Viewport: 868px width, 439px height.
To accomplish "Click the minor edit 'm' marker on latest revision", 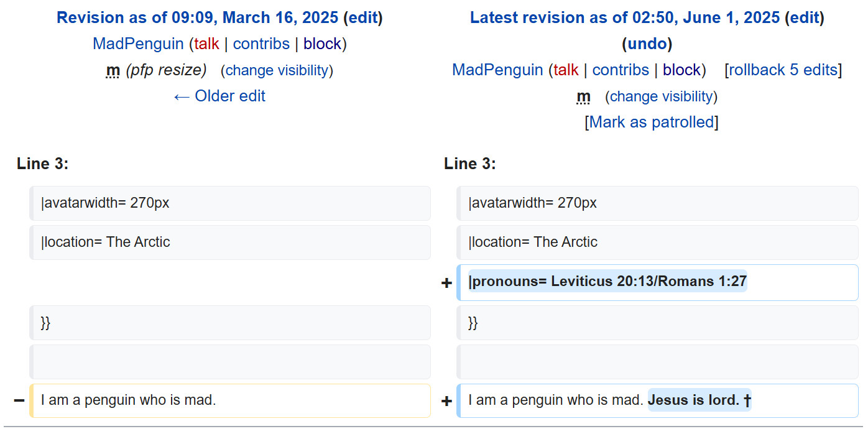I will click(583, 96).
